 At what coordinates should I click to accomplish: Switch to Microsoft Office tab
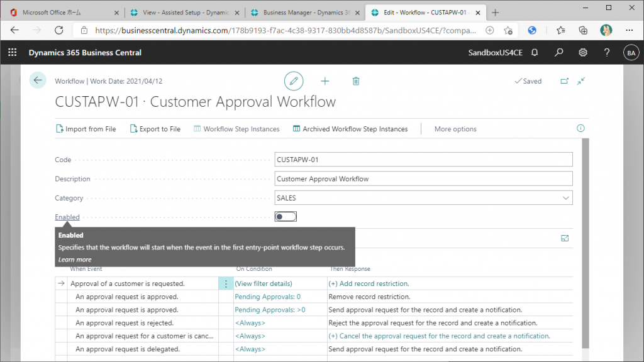[x=64, y=13]
